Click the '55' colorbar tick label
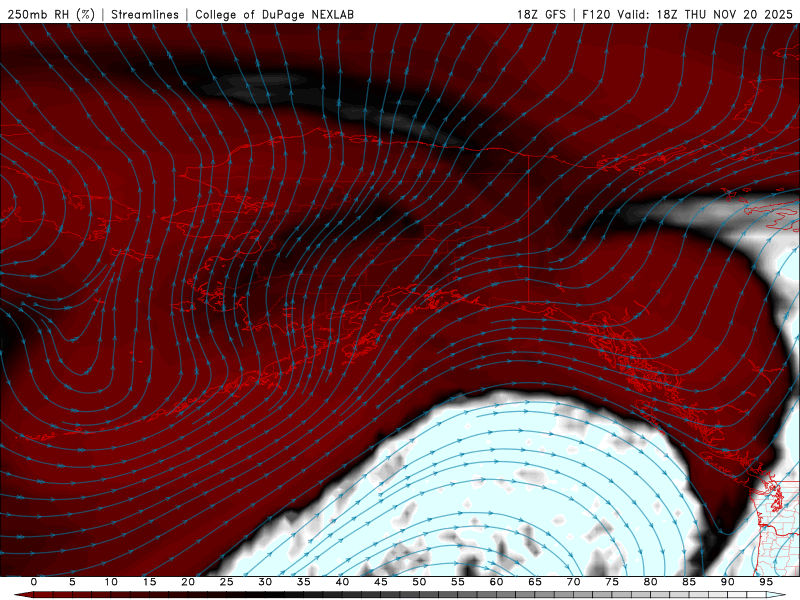 pyautogui.click(x=457, y=582)
